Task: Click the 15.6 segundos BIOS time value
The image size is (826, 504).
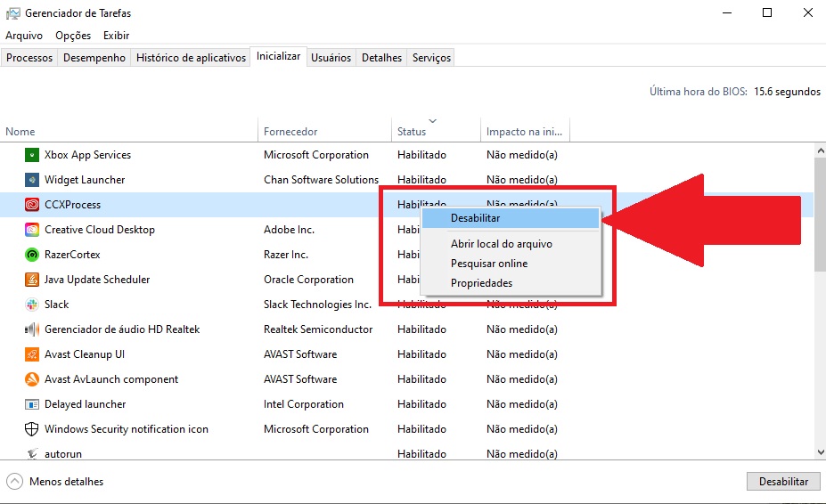Action: tap(787, 92)
